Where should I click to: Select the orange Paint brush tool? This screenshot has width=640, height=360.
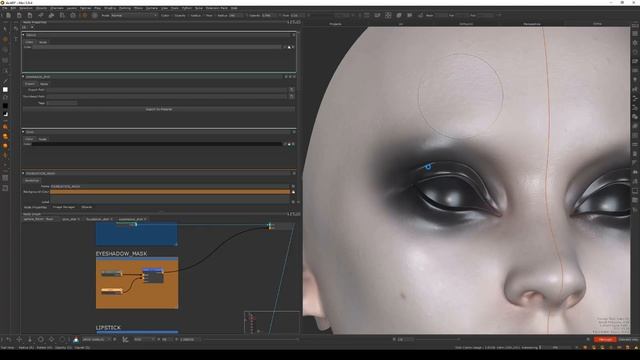click(x=5, y=40)
